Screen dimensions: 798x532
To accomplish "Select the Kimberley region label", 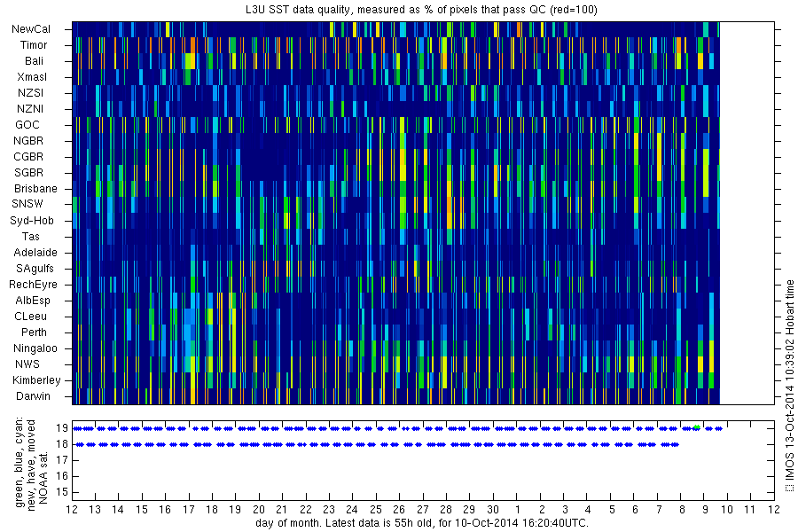I will [x=36, y=380].
